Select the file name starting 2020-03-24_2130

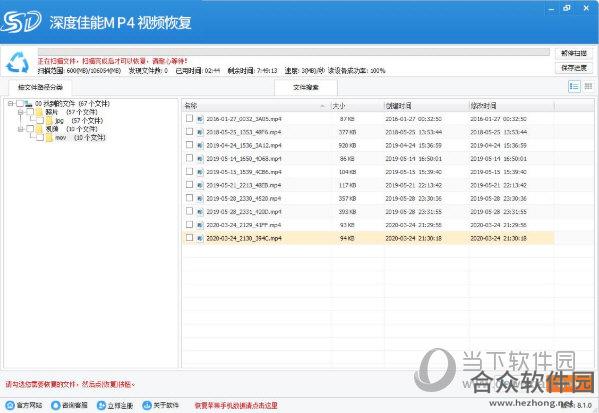click(244, 238)
